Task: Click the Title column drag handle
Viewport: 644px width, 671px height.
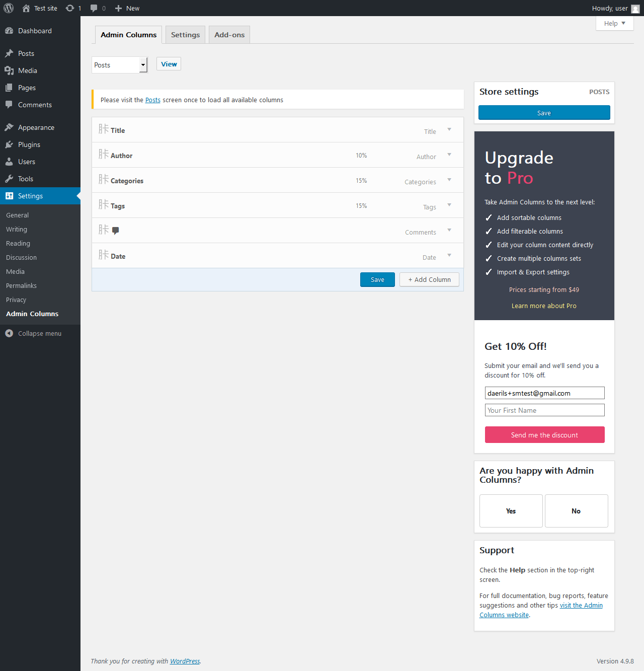Action: click(x=104, y=129)
